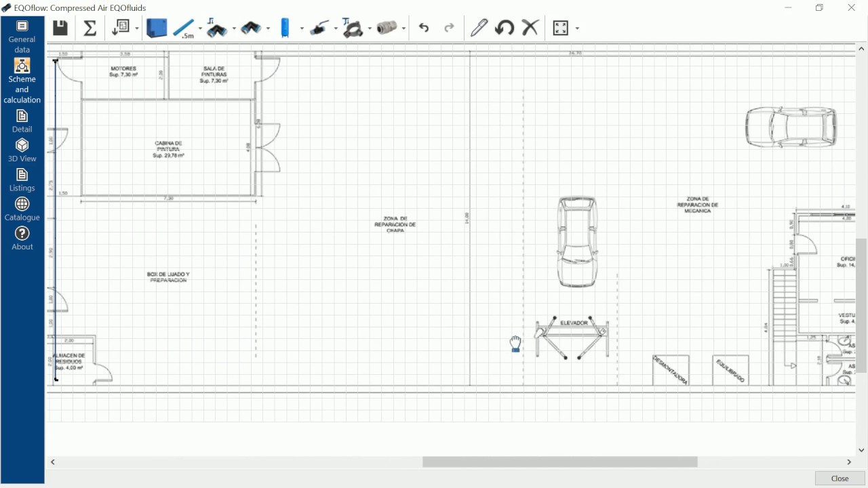The image size is (868, 488).
Task: Click the vertical scrollbar up arrow
Action: (861, 49)
